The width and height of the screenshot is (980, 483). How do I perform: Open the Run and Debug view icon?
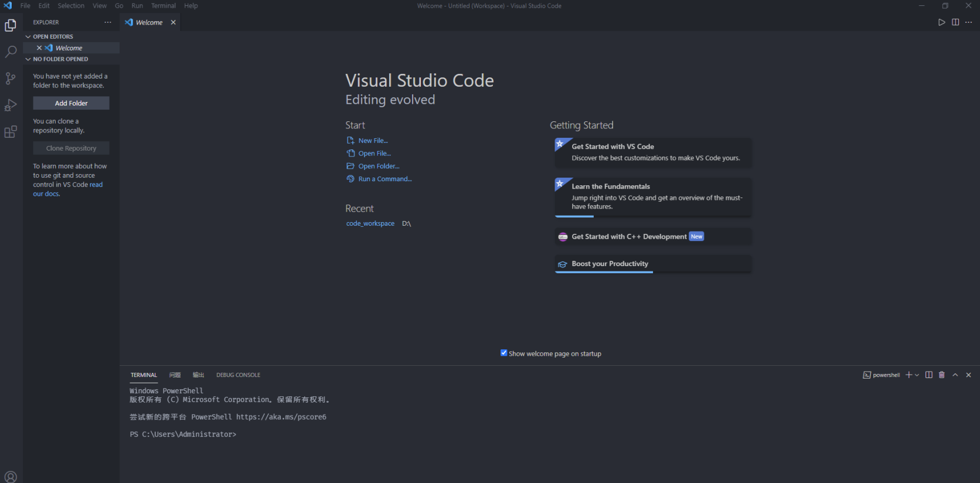pyautogui.click(x=11, y=105)
